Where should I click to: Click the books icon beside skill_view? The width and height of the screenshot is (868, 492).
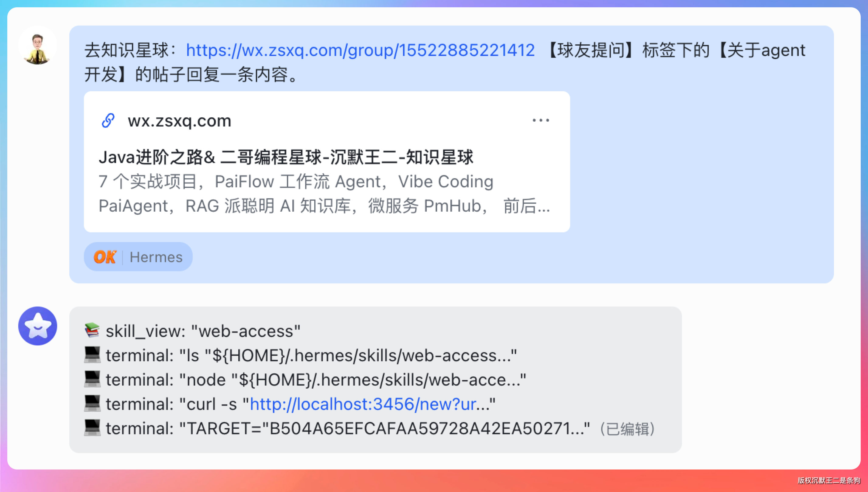tap(92, 331)
